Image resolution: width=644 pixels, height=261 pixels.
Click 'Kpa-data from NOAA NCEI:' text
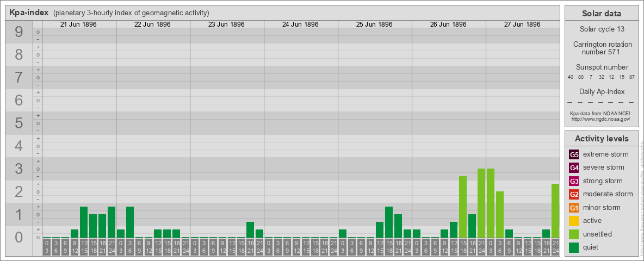click(601, 113)
